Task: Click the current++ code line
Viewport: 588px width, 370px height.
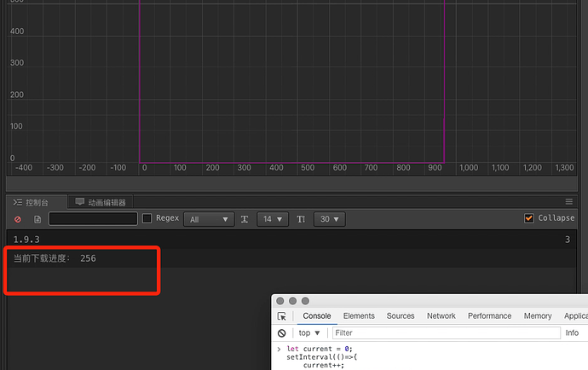Action: pyautogui.click(x=324, y=365)
